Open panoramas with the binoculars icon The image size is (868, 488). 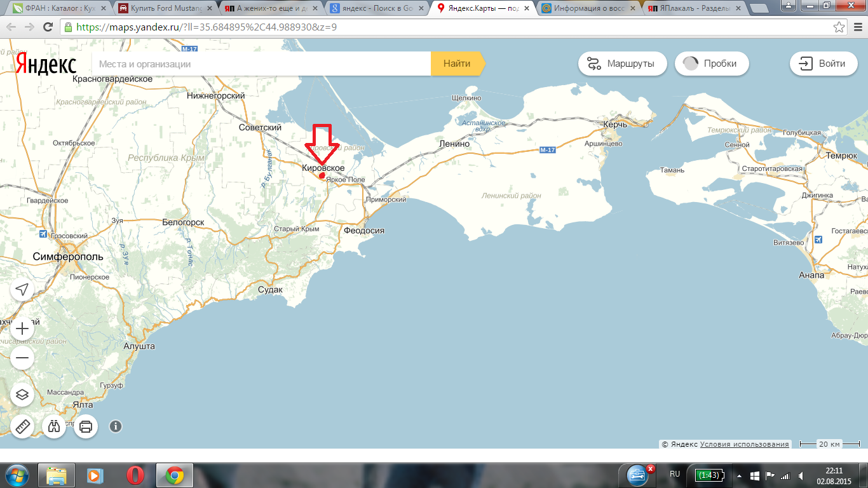click(55, 426)
